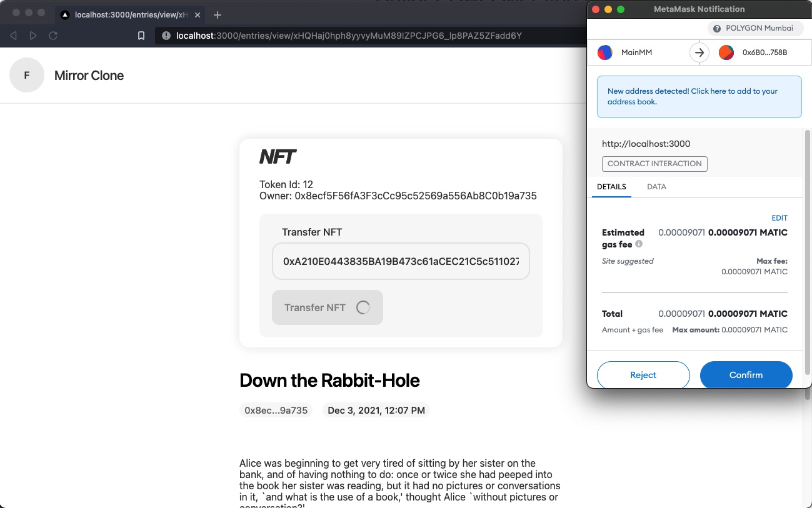Click the 'F' profile avatar circle
This screenshot has width=812, height=508.
(27, 76)
